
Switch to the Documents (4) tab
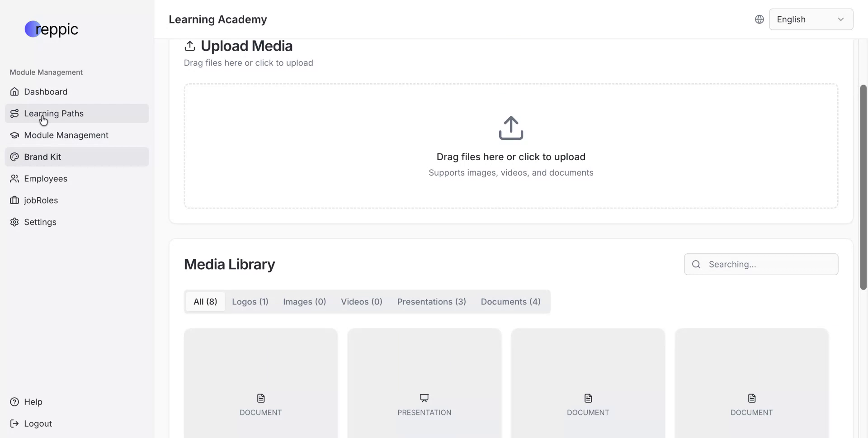(510, 301)
